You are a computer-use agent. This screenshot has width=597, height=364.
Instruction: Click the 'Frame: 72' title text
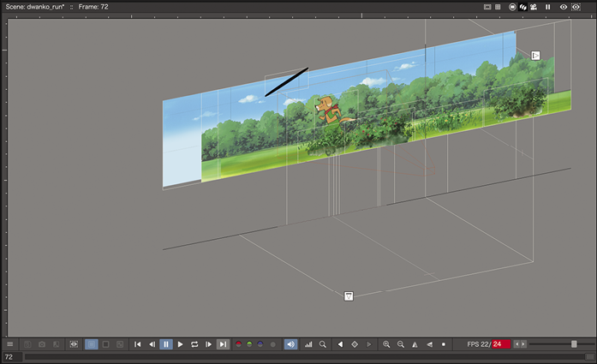[93, 7]
